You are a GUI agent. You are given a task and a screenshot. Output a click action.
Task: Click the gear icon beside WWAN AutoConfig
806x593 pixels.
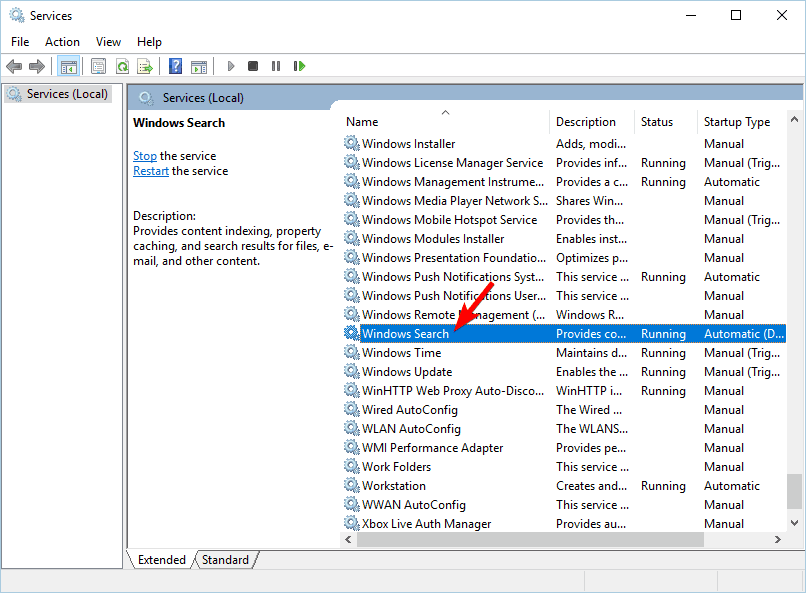tap(352, 504)
